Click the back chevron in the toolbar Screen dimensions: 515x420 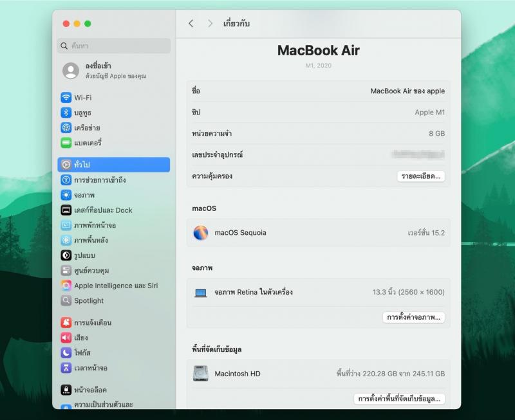191,23
